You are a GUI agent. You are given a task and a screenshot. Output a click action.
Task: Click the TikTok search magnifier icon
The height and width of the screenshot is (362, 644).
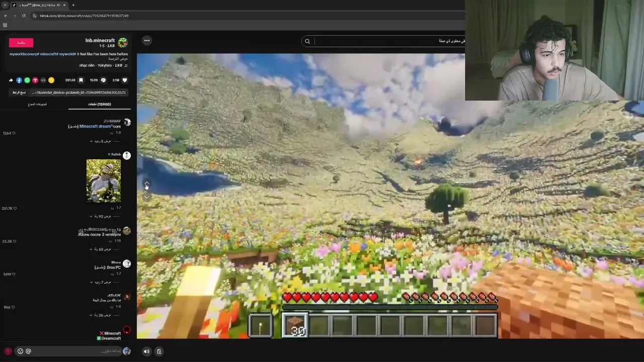point(307,41)
